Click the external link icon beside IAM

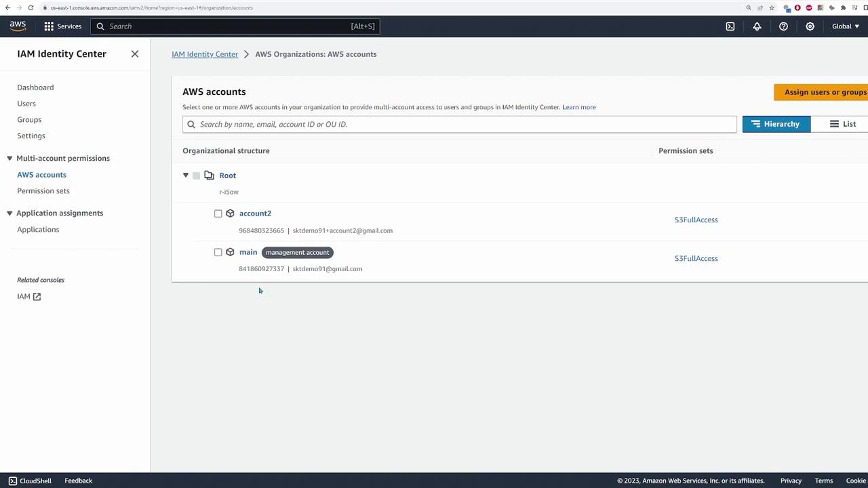tap(37, 297)
